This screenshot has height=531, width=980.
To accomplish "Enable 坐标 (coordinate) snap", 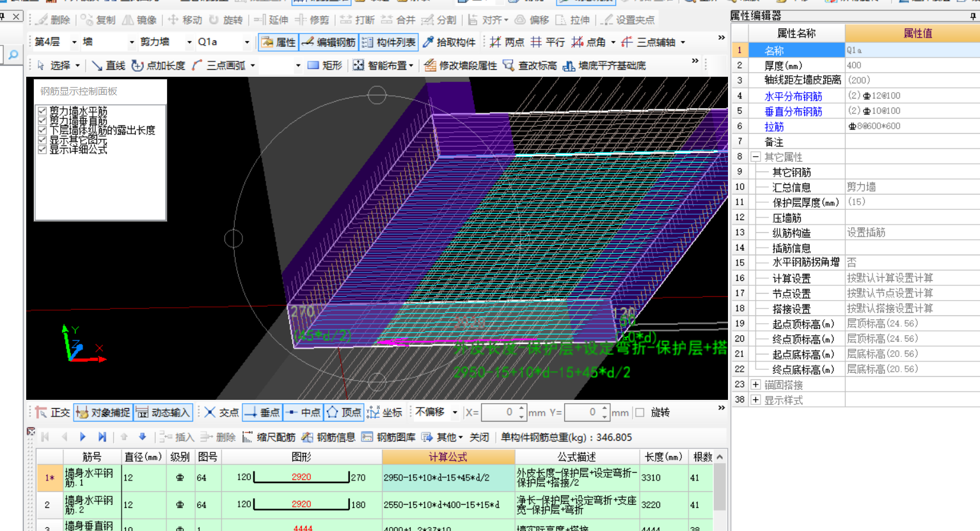I will pos(385,413).
